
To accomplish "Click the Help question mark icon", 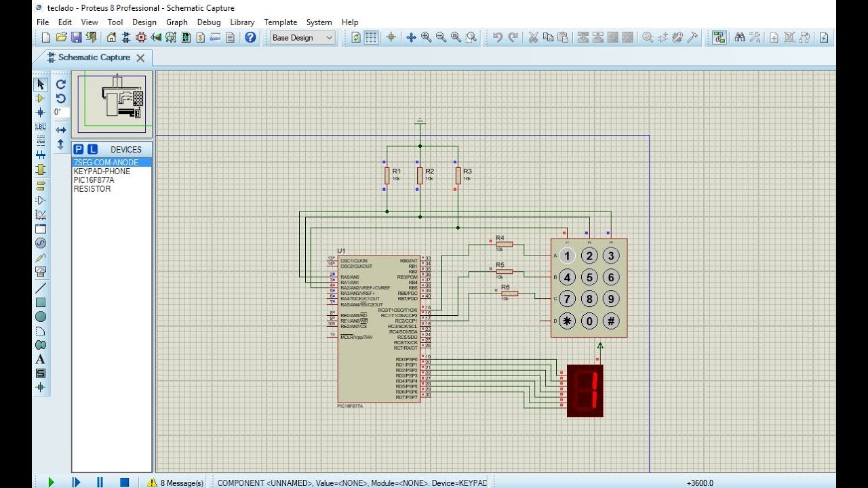I will click(250, 38).
